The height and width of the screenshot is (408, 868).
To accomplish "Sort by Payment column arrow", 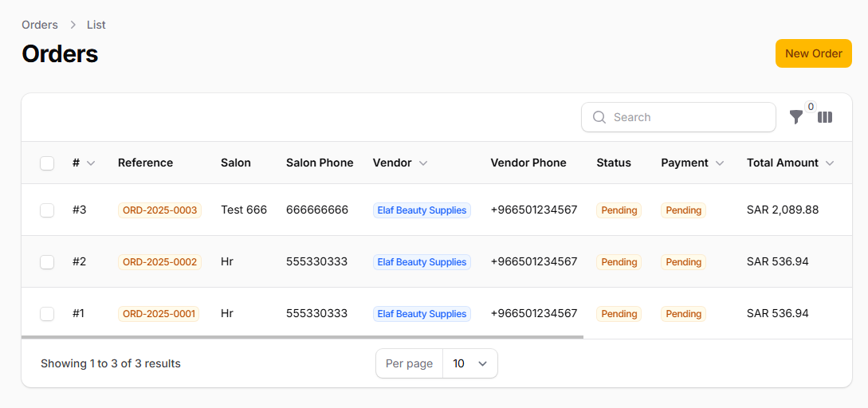I will point(720,163).
